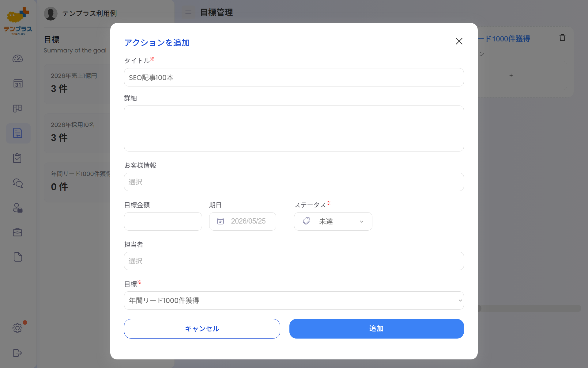Open the お客様情報 selection field

coord(294,182)
